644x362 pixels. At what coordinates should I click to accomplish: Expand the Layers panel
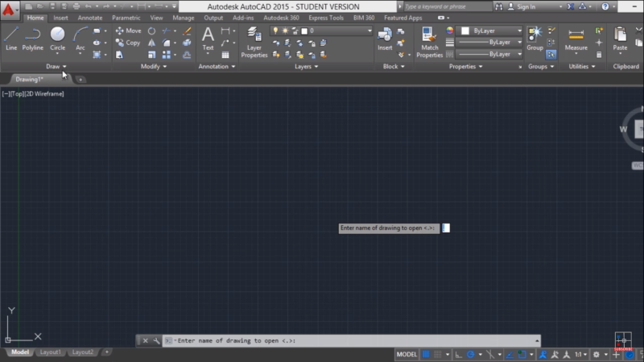tap(306, 67)
